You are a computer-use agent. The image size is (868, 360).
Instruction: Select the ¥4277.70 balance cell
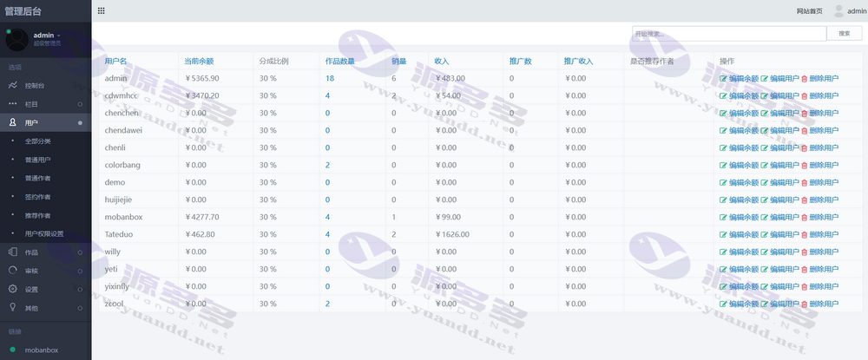(202, 217)
